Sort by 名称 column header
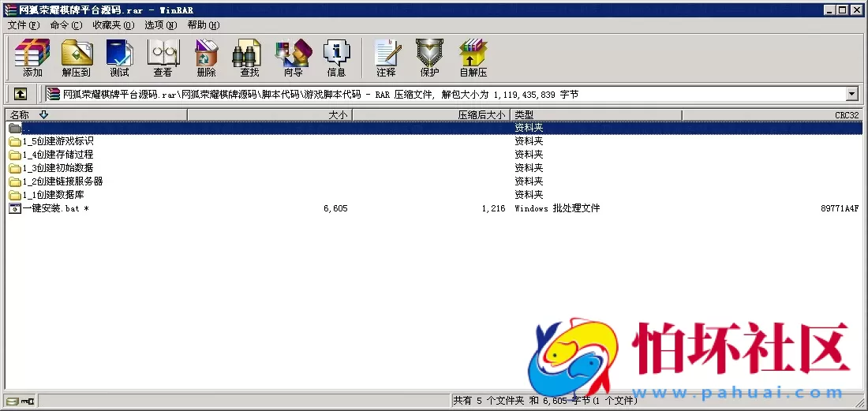Image resolution: width=868 pixels, height=411 pixels. 96,115
